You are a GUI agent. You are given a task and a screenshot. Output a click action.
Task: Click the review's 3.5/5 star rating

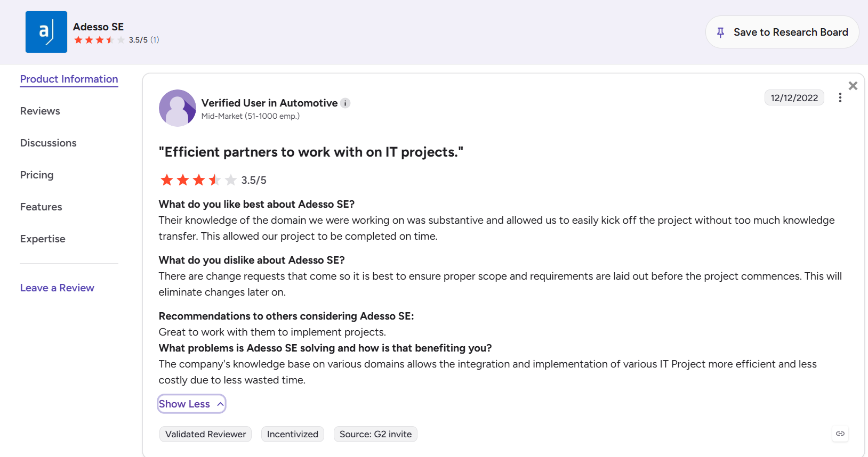click(x=198, y=180)
